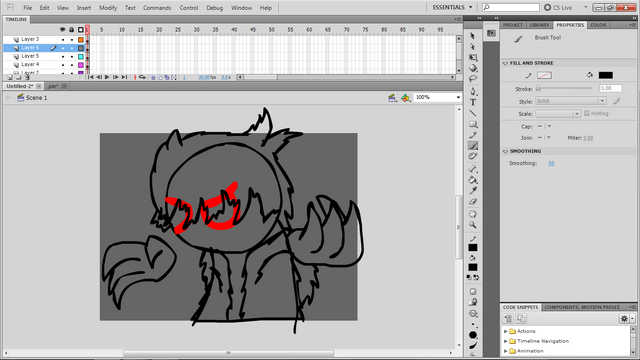The width and height of the screenshot is (640, 360).
Task: Toggle outline color square of Layer 5
Action: click(81, 57)
